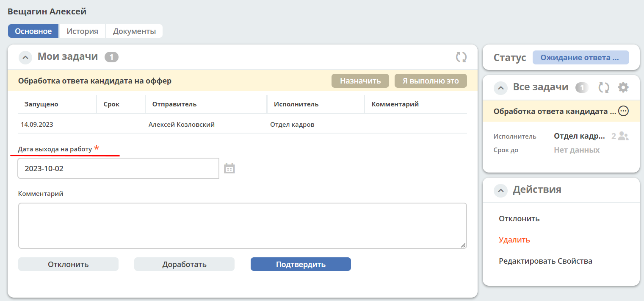Open the task options ellipsis menu
This screenshot has height=301, width=644.
[623, 111]
